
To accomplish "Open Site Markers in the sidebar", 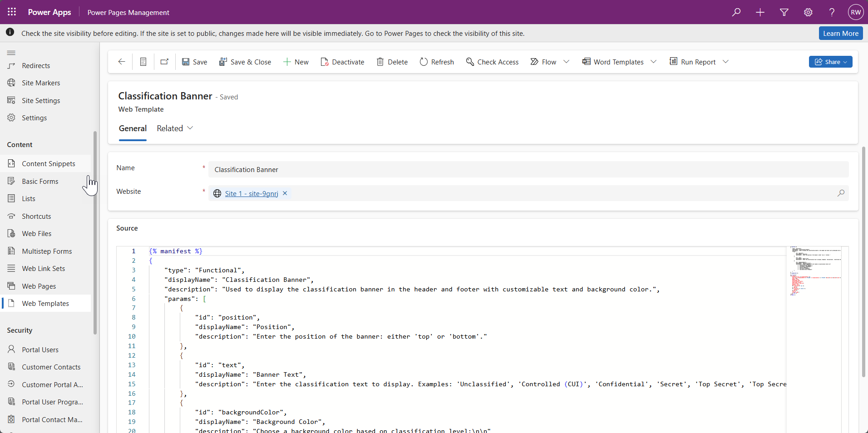I will pyautogui.click(x=45, y=83).
